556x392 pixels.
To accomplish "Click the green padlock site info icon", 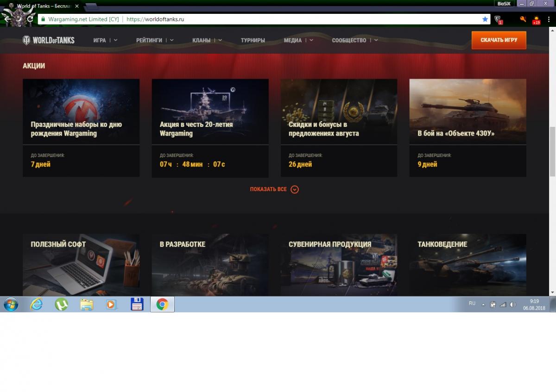I will [43, 19].
